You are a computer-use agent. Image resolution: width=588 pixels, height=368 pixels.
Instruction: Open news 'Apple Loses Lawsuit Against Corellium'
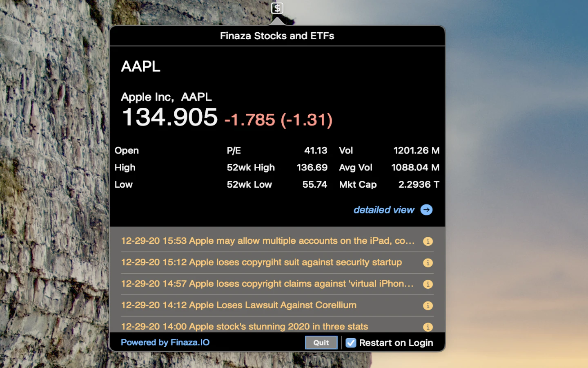pyautogui.click(x=239, y=305)
